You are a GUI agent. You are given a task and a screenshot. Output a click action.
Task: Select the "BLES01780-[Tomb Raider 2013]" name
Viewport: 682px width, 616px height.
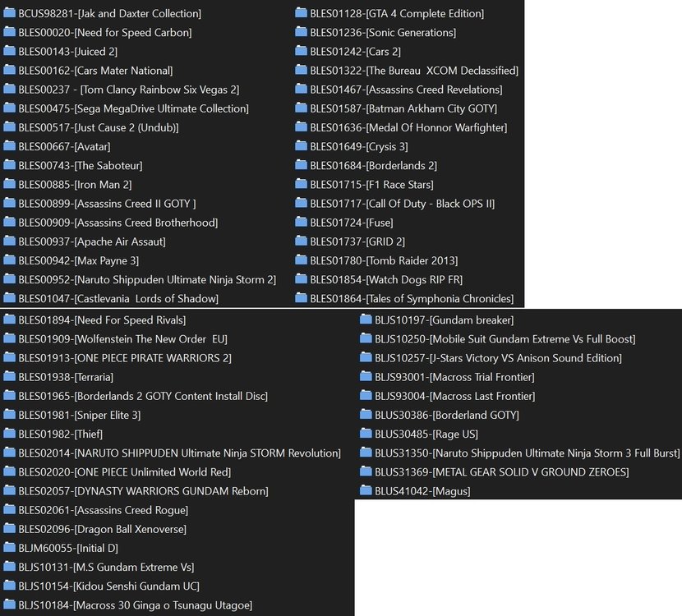[x=384, y=261]
